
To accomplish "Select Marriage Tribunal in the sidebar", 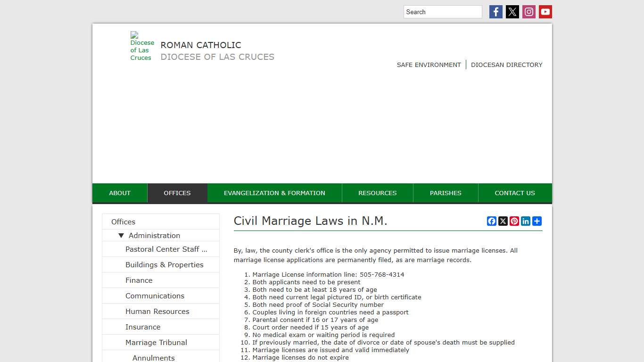I will tap(156, 342).
